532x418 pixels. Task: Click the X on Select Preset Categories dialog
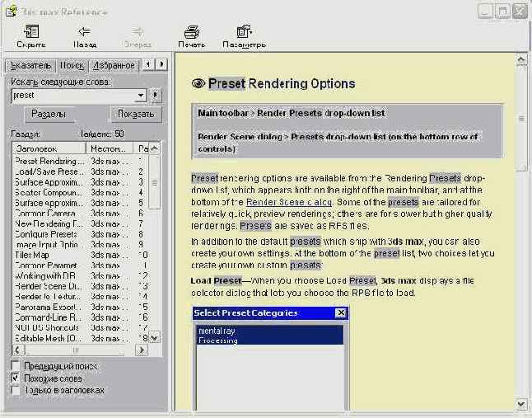point(340,313)
